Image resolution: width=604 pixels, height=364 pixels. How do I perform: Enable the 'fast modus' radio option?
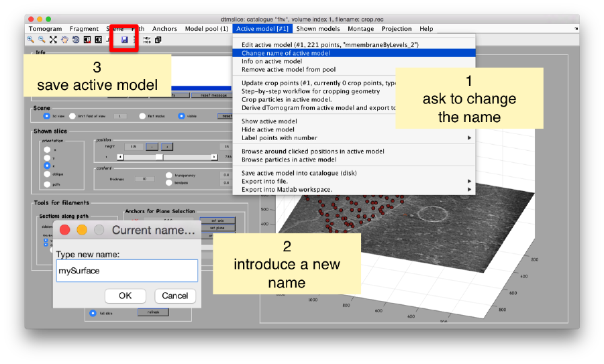tap(142, 116)
